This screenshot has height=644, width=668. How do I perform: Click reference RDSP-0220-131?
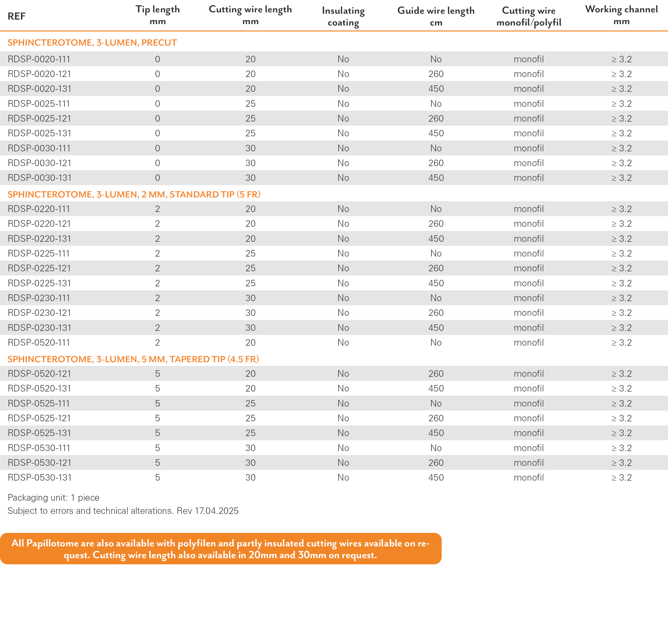point(39,239)
